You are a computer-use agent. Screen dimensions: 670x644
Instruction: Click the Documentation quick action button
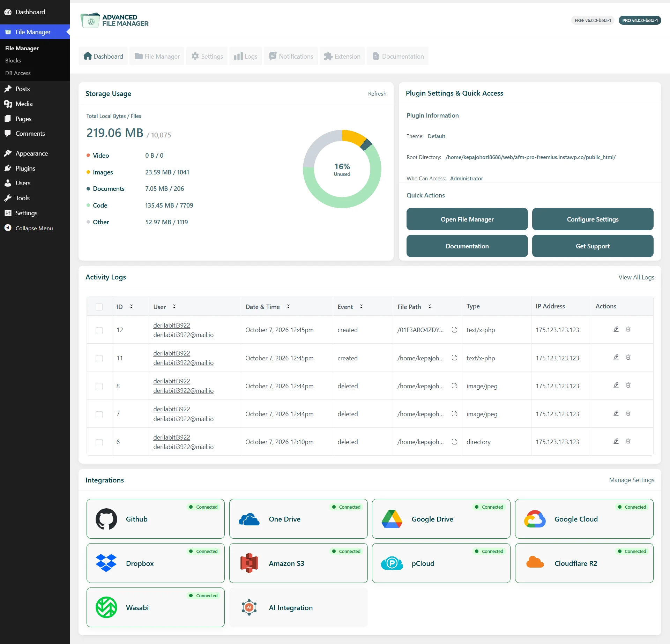click(x=467, y=246)
